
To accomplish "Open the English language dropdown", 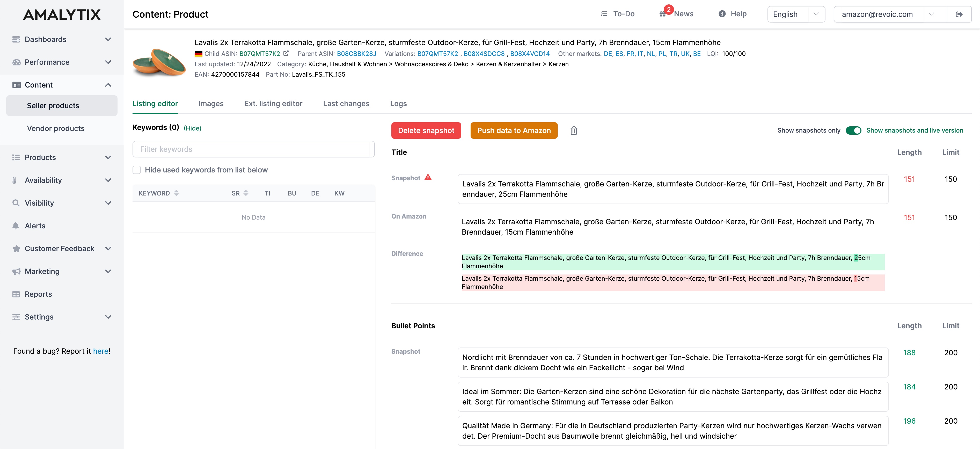I will click(796, 14).
